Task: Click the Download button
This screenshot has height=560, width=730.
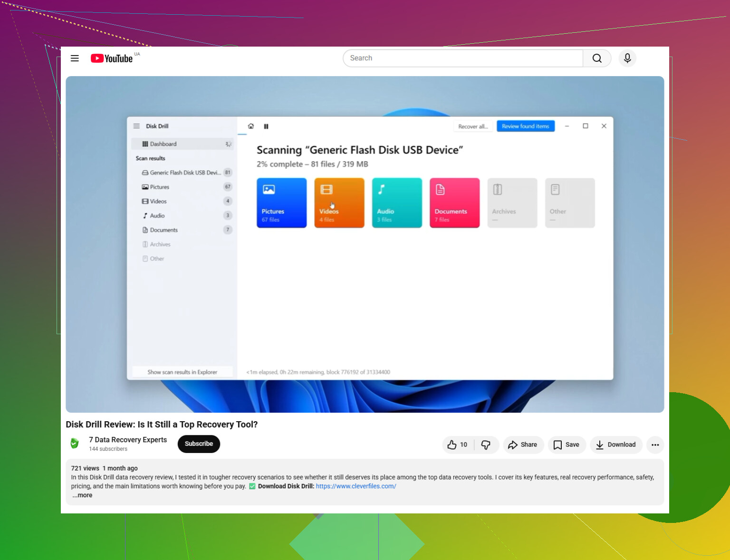Action: pyautogui.click(x=616, y=445)
